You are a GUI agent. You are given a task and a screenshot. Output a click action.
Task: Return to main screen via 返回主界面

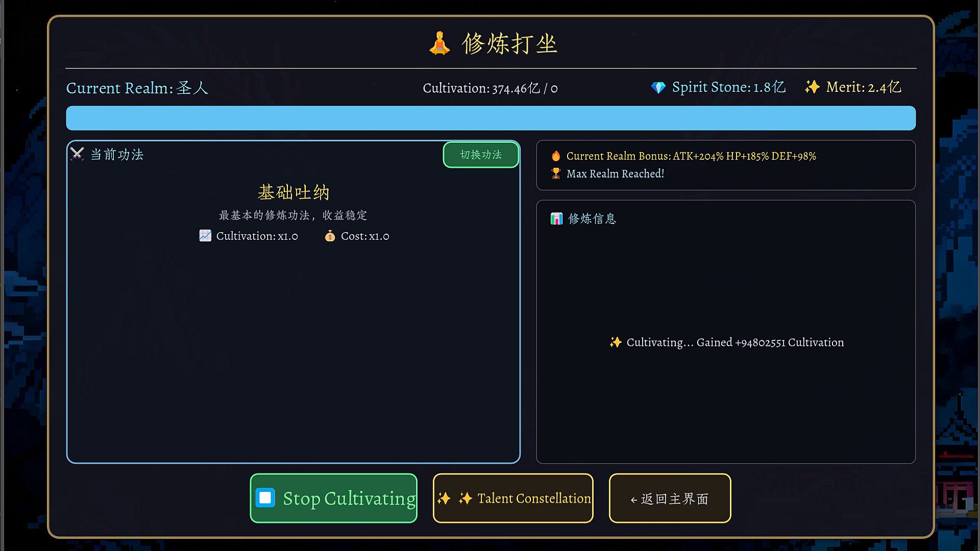click(670, 498)
